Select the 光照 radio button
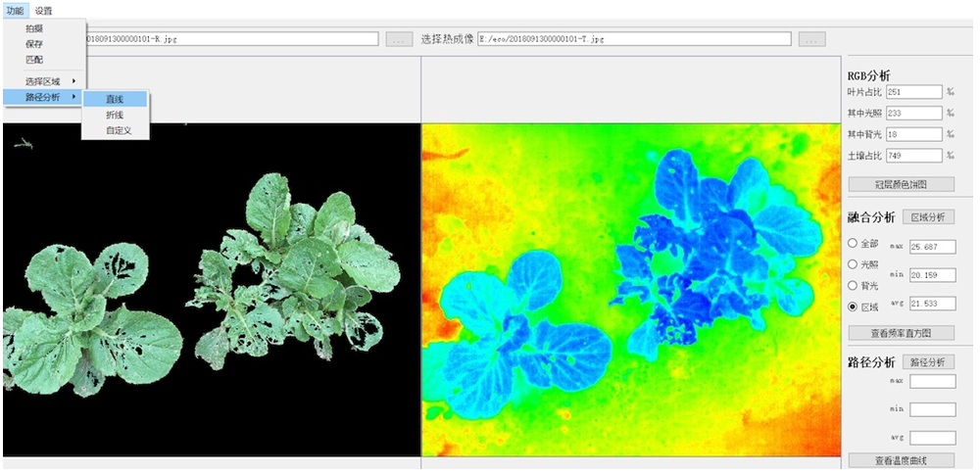The width and height of the screenshot is (980, 473). 853,264
